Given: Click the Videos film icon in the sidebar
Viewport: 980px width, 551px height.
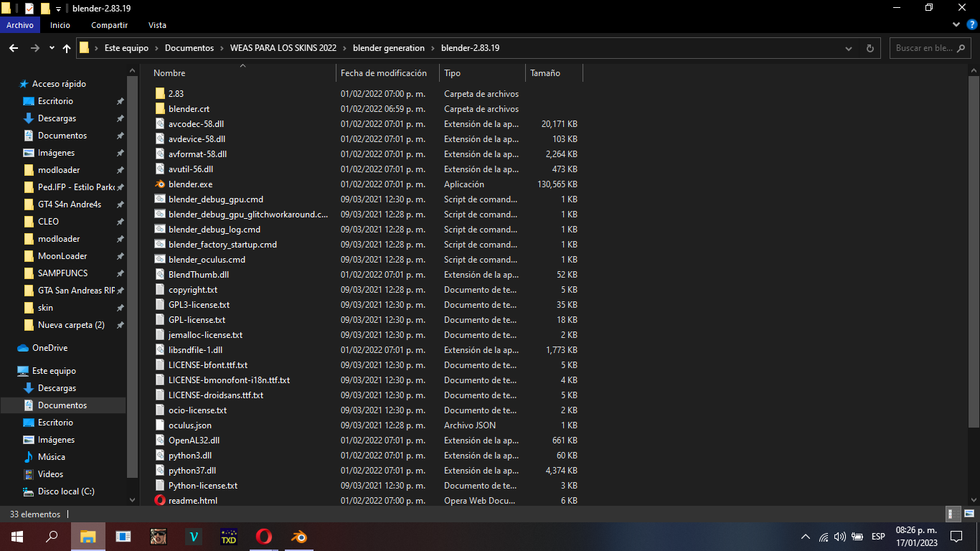Looking at the screenshot, I should point(29,474).
